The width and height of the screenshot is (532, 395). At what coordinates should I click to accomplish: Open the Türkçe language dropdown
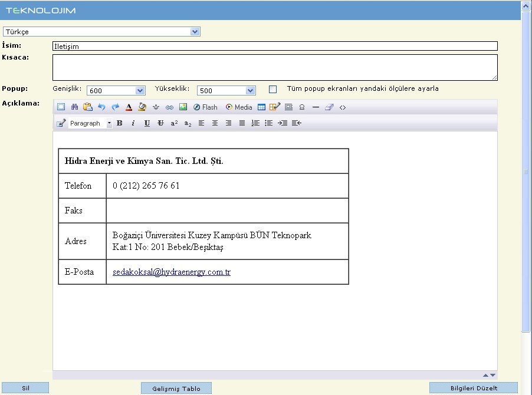101,31
